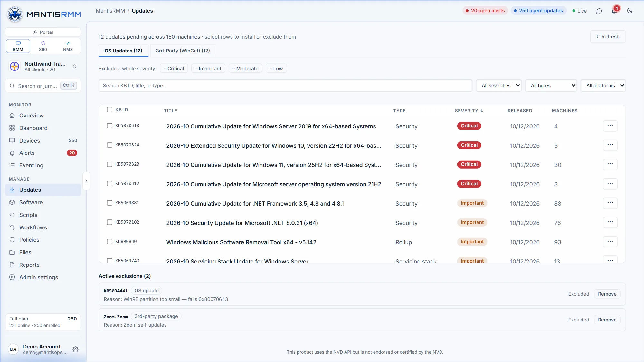The width and height of the screenshot is (644, 362).
Task: Open row actions for KB5069881
Action: click(610, 203)
